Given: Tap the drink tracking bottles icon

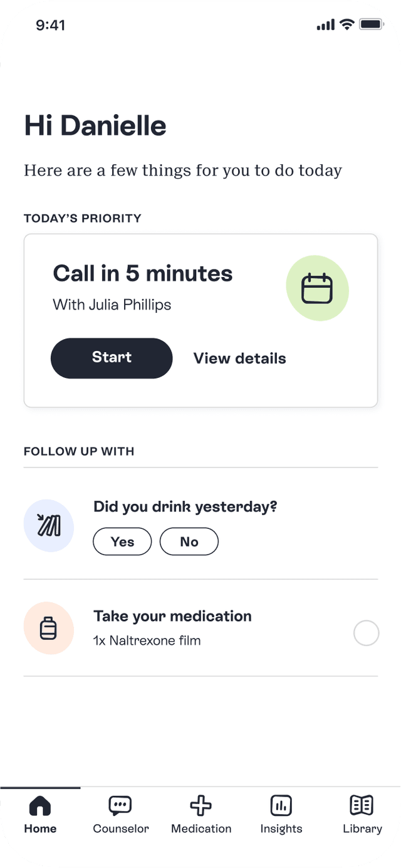Looking at the screenshot, I should tap(49, 526).
